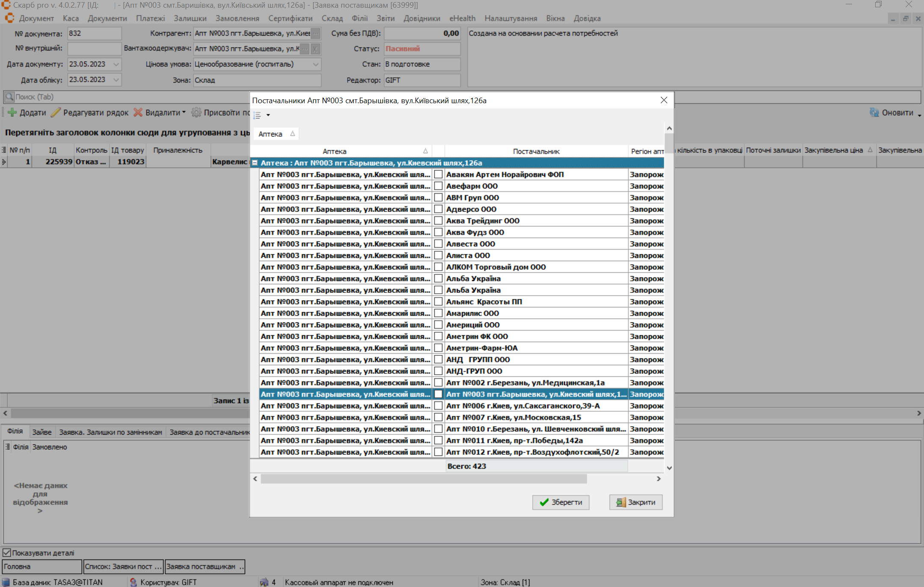Expand the Цінова умова combo box
Viewport: 924px width, 587px height.
[316, 64]
